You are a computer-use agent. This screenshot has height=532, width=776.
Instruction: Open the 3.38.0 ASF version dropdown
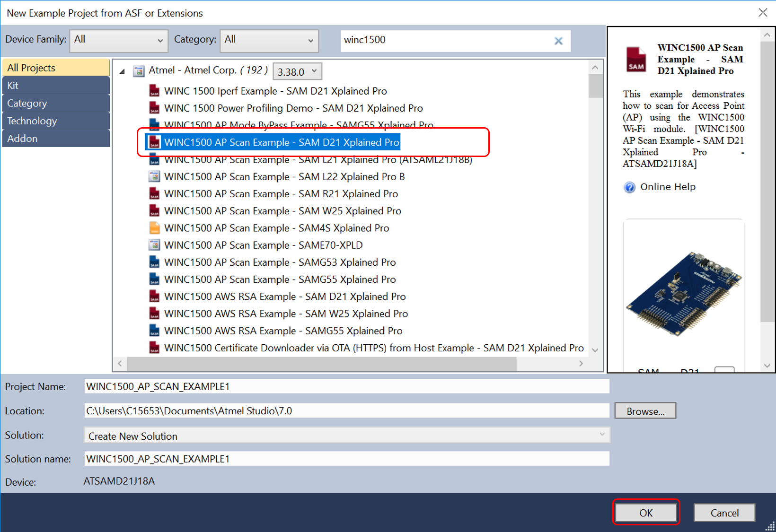tap(297, 71)
